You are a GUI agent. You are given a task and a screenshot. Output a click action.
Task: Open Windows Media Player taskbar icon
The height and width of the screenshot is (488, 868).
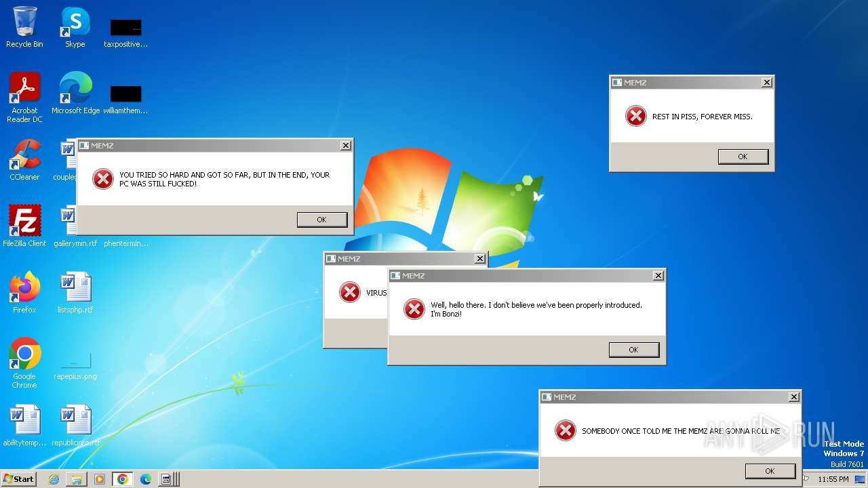click(100, 479)
